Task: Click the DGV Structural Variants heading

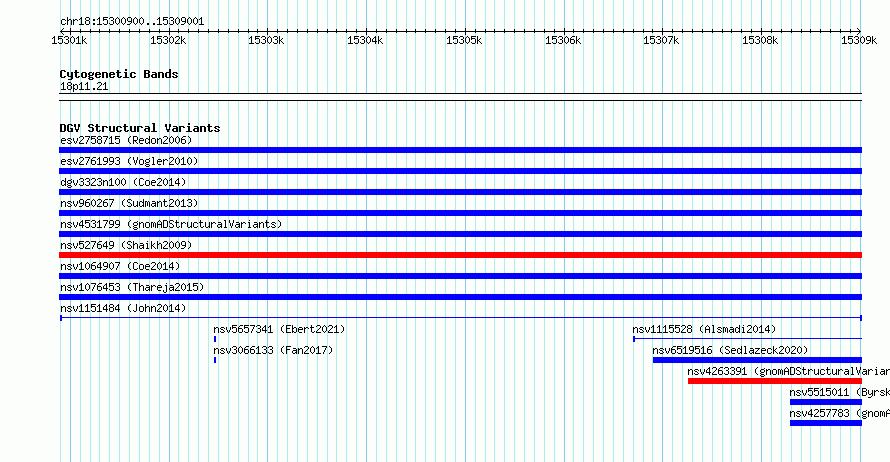Action: 140,128
